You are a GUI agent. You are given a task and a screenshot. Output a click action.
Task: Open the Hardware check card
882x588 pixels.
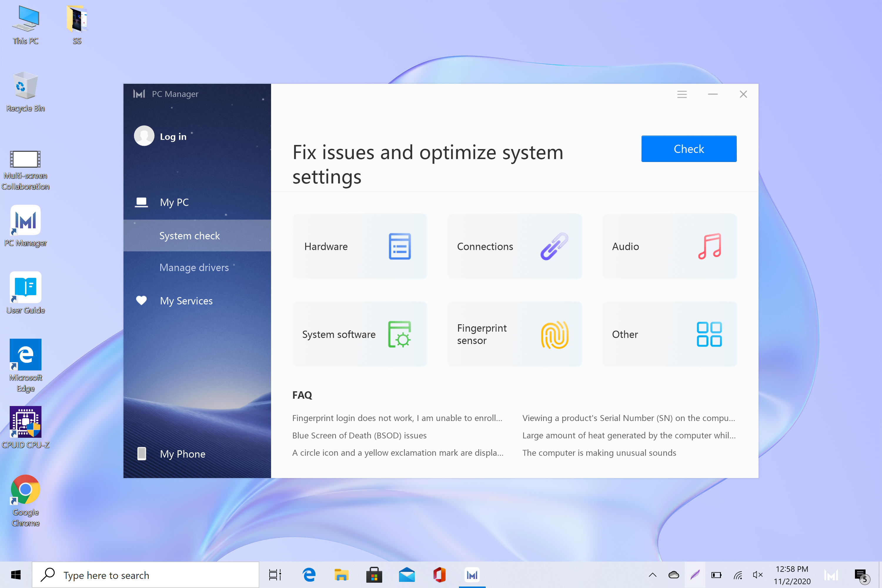point(360,246)
